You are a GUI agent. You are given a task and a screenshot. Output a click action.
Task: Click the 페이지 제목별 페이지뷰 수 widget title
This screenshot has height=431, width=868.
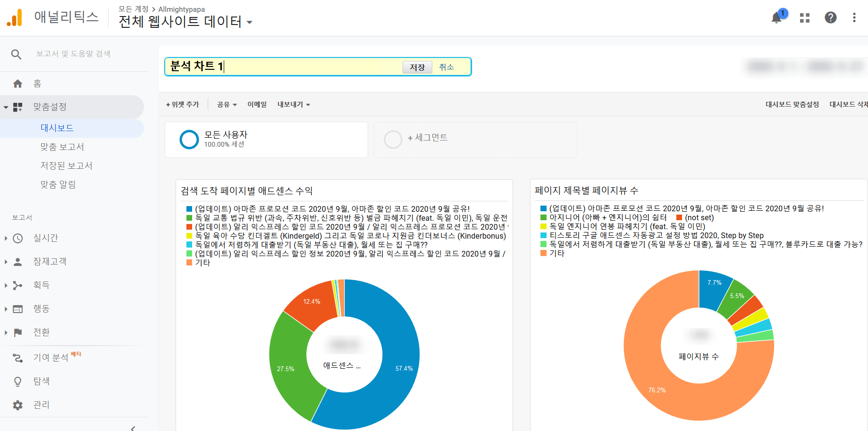[x=586, y=191]
